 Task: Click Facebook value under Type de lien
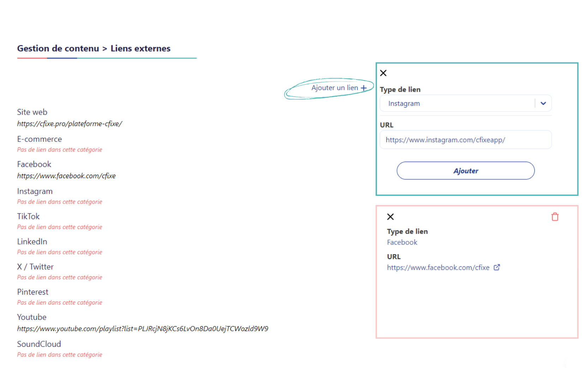pos(402,242)
